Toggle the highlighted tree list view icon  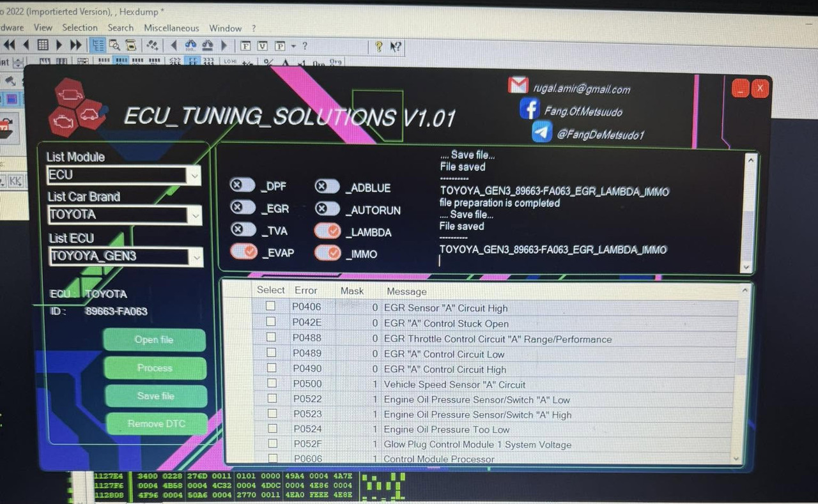(x=98, y=45)
